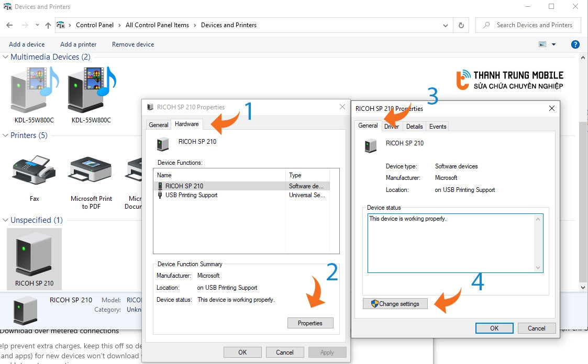The height and width of the screenshot is (364, 588).
Task: Click the second KDL-55W800C multimedia device
Action: pos(91,92)
